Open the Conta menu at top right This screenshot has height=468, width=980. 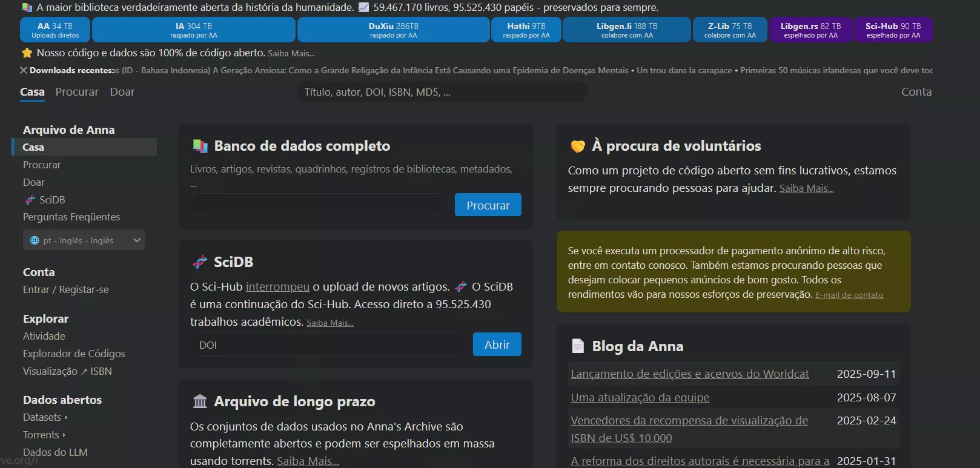click(916, 92)
